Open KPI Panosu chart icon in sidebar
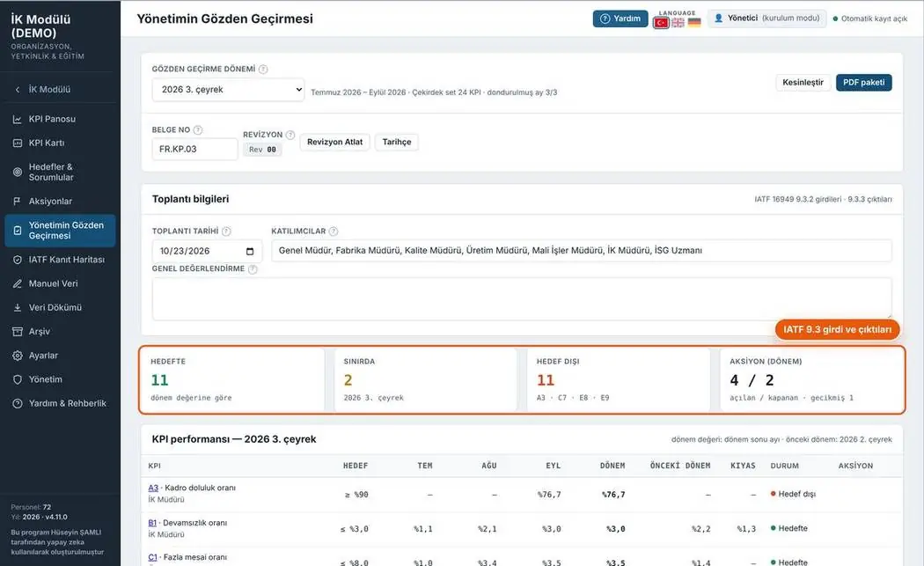The height and width of the screenshot is (566, 924). [x=17, y=119]
